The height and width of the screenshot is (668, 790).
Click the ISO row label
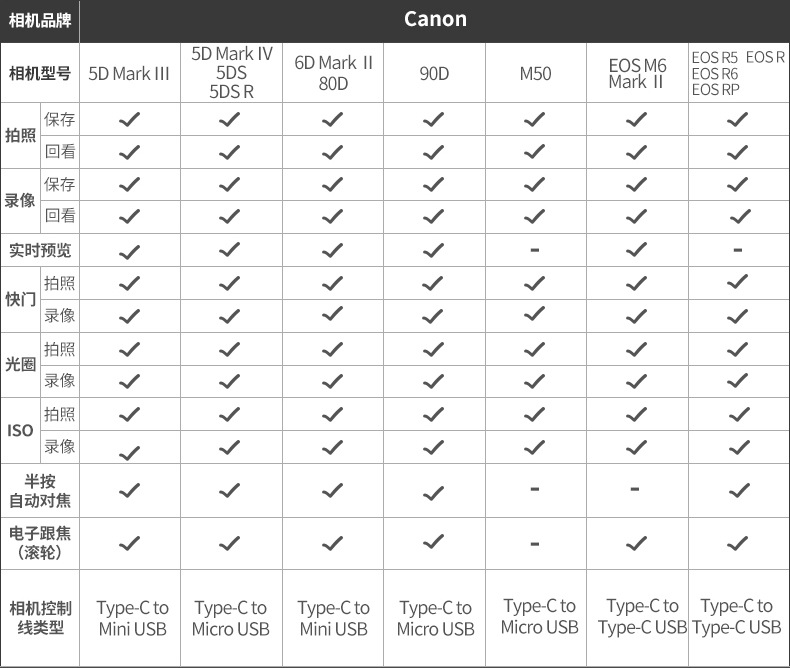20,431
